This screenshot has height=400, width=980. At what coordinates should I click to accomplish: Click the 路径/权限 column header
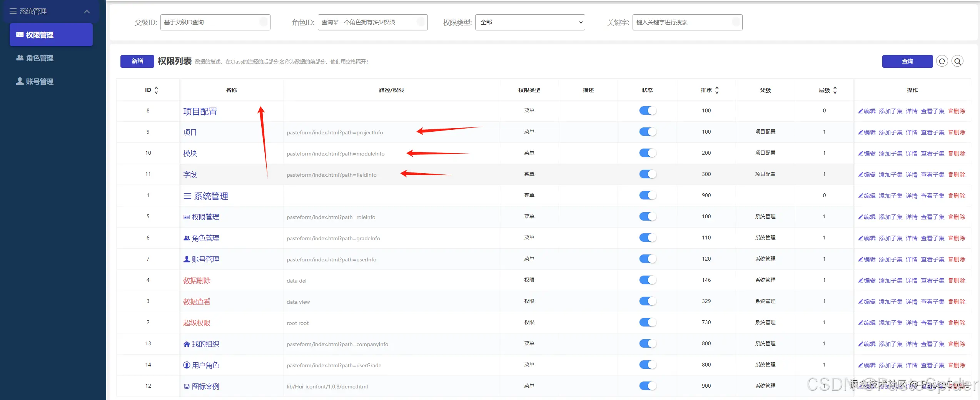tap(391, 90)
